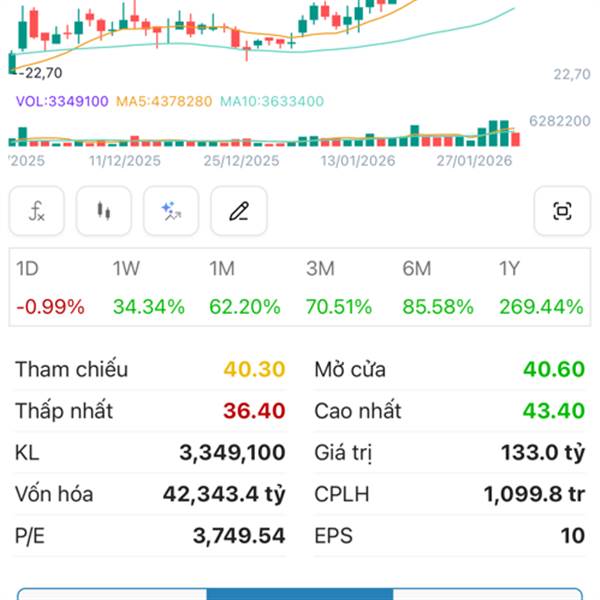This screenshot has height=600, width=600.
Task: Tap the P/E value 3,749.54
Action: coord(239,536)
